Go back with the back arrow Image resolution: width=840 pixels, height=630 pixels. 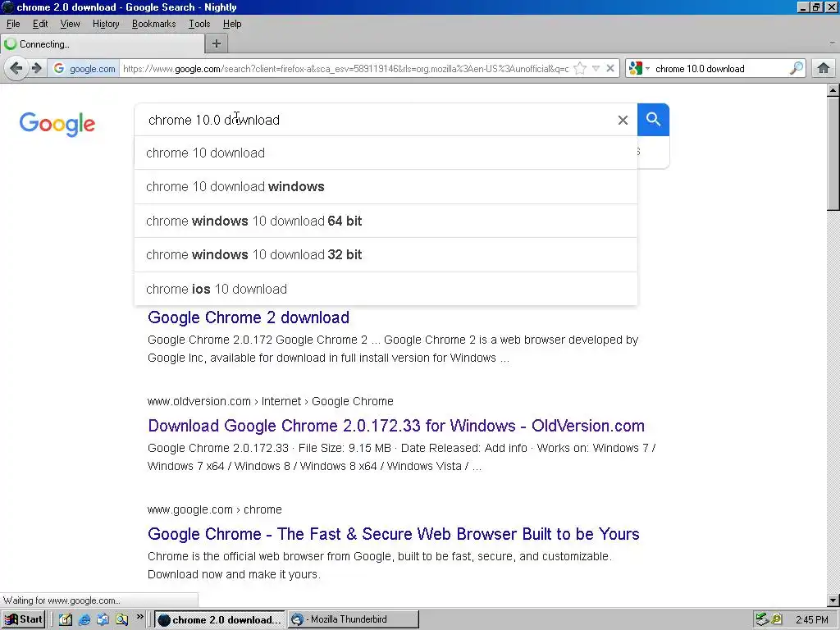point(16,69)
